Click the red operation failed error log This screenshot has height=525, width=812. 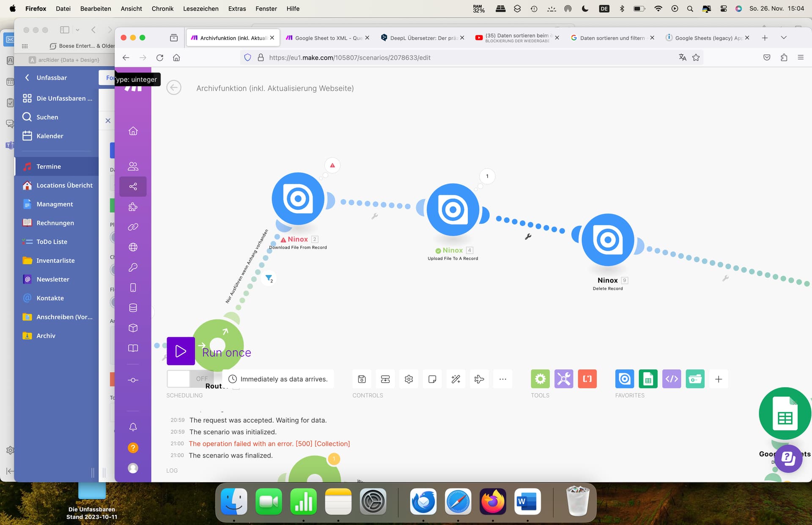pos(269,444)
